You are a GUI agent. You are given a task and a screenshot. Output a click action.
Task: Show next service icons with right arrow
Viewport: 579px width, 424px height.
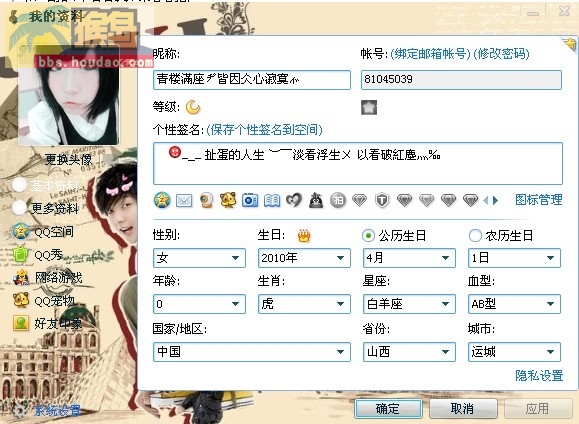(496, 201)
